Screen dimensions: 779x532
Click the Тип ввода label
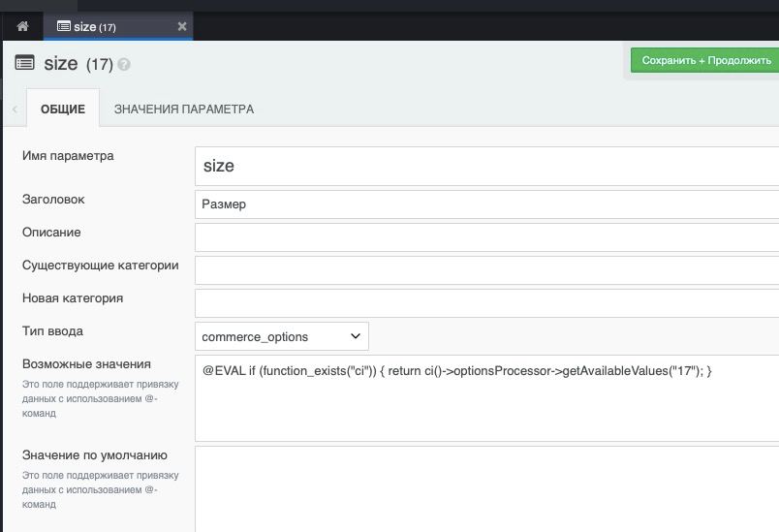pos(52,330)
